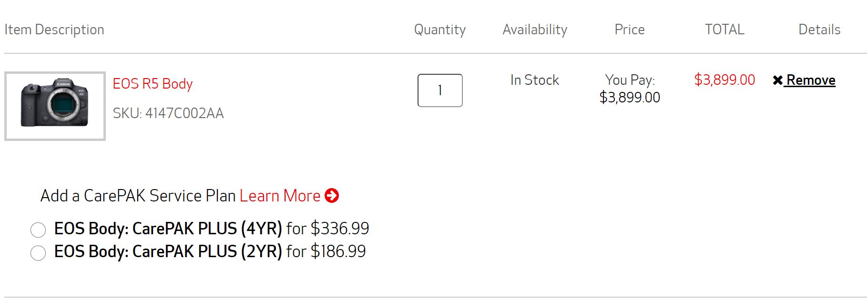Image resolution: width=868 pixels, height=300 pixels.
Task: Click the Details column header
Action: (x=819, y=30)
